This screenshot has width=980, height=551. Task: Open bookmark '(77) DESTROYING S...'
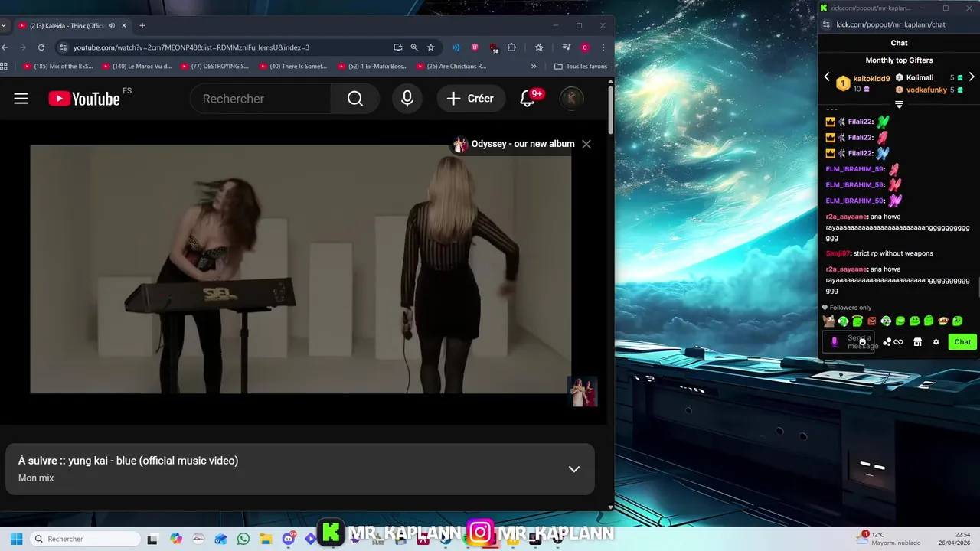(x=215, y=67)
